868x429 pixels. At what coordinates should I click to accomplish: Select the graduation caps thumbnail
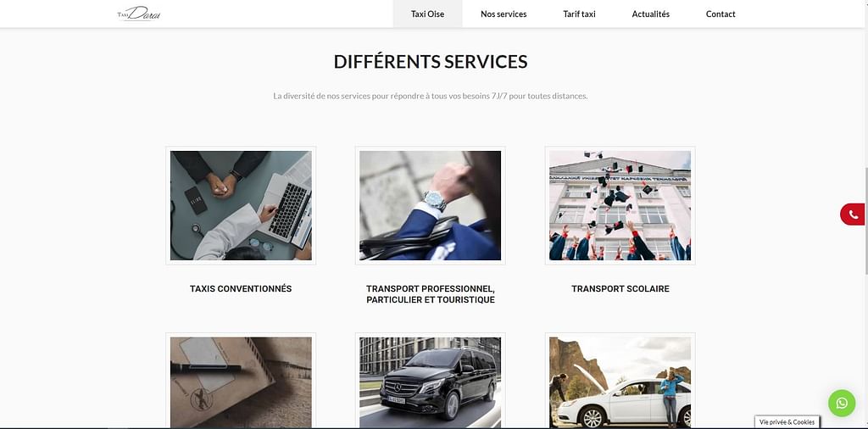tap(620, 205)
